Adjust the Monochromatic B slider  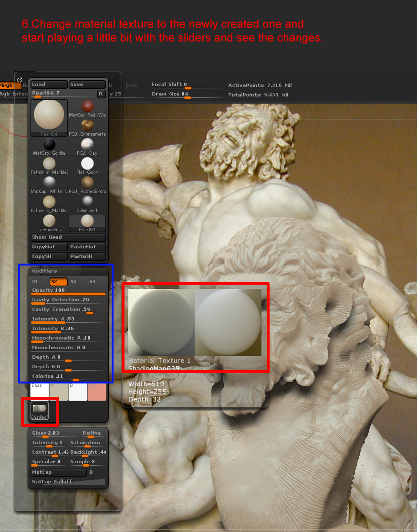(x=68, y=348)
